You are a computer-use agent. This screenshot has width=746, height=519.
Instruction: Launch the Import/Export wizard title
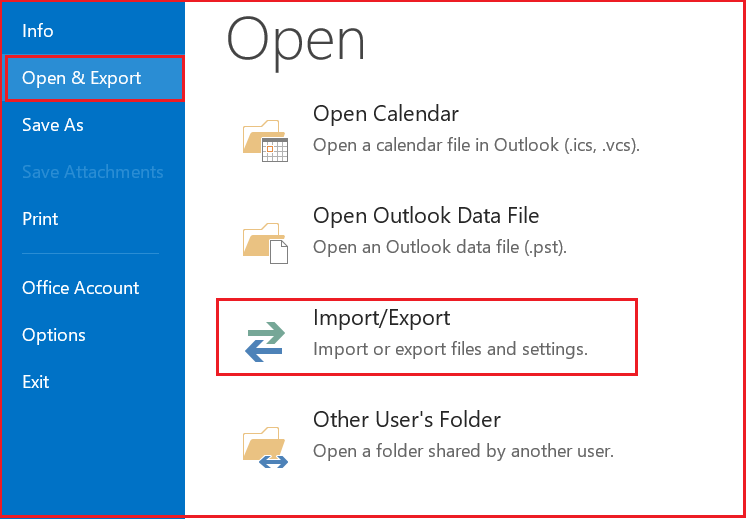pos(382,318)
